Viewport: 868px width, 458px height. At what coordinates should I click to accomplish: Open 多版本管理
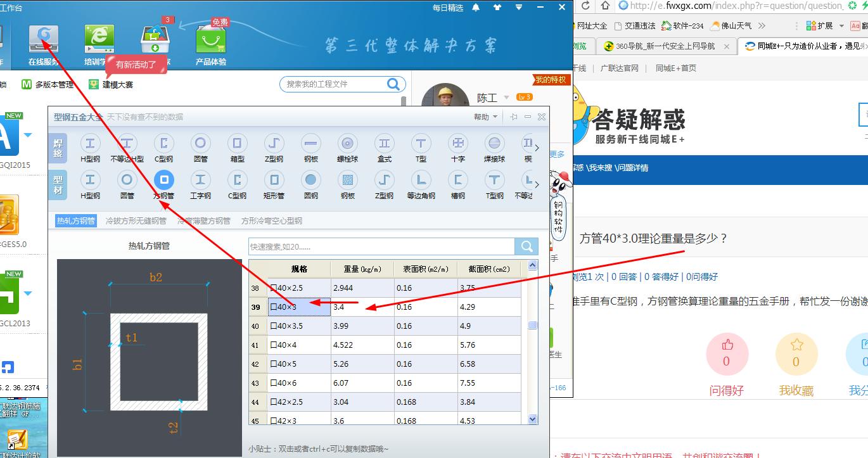(x=48, y=84)
